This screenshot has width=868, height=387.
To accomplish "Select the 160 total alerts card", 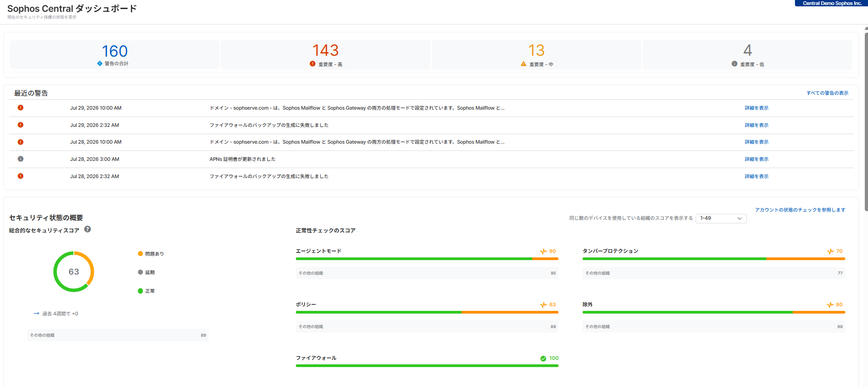I will click(115, 55).
